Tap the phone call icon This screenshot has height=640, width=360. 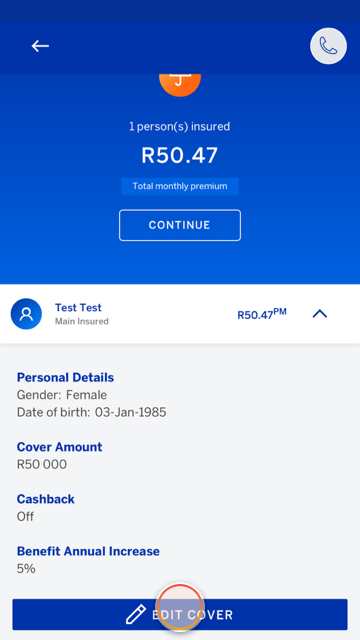328,46
